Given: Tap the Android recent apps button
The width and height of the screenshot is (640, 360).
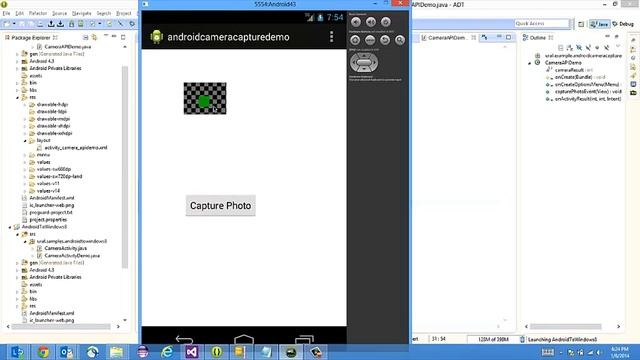Looking at the screenshot, I should (x=304, y=339).
